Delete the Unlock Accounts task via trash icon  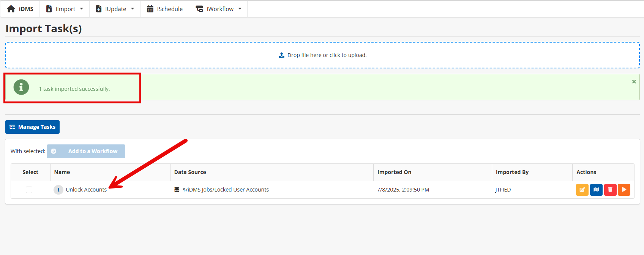click(x=610, y=190)
